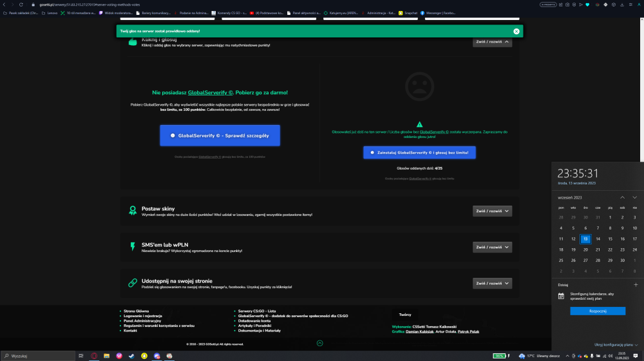Click the scroll-to-top arrow icon in the footer
This screenshot has height=361, width=644.
coord(320,344)
